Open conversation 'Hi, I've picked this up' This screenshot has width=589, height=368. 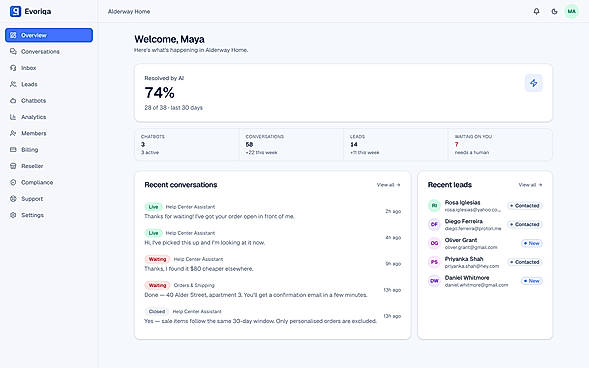(x=273, y=238)
